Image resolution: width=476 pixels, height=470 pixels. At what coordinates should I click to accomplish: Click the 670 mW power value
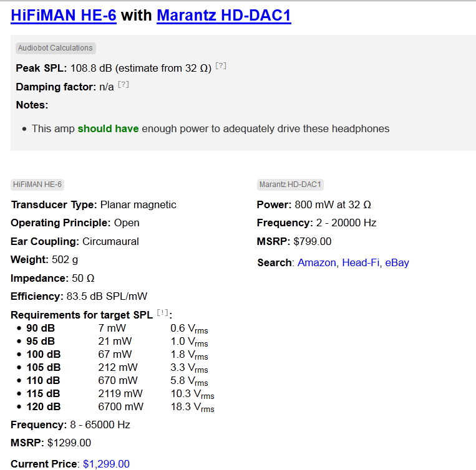click(118, 380)
